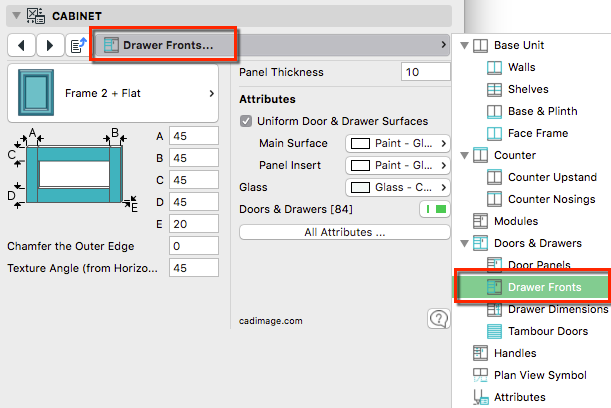Select Drawer Dimensions in the menu
This screenshot has width=611, height=408.
click(557, 309)
